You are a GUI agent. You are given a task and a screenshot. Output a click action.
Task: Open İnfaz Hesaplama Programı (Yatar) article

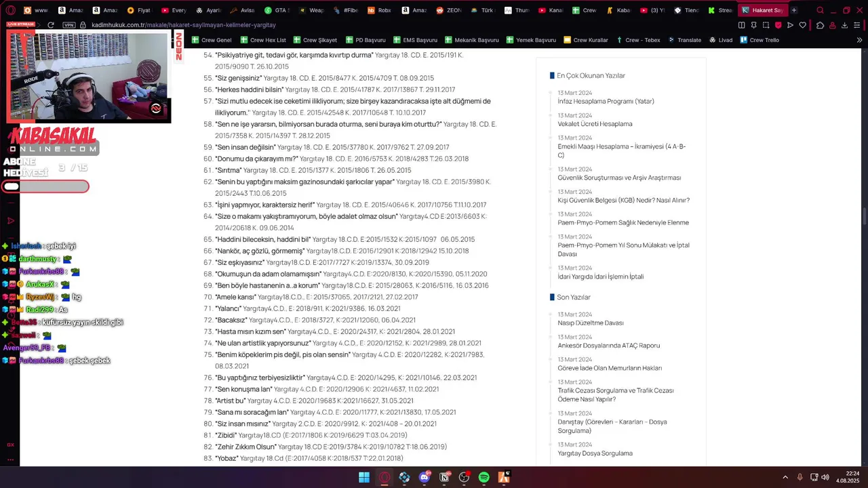pos(606,101)
